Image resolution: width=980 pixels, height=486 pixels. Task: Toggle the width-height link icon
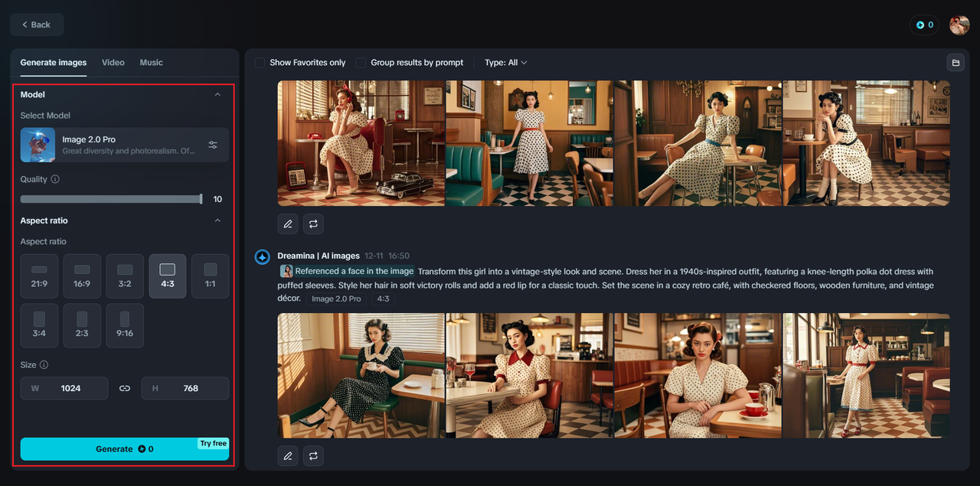click(125, 388)
